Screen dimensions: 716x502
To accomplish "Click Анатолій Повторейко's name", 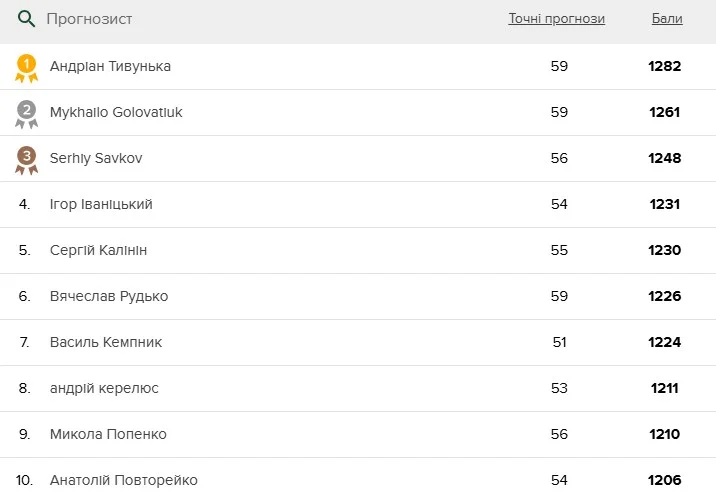I will click(124, 480).
